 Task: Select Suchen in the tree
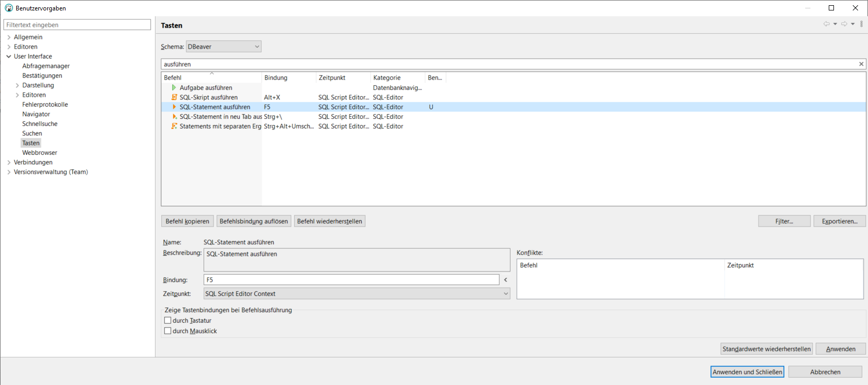[32, 133]
